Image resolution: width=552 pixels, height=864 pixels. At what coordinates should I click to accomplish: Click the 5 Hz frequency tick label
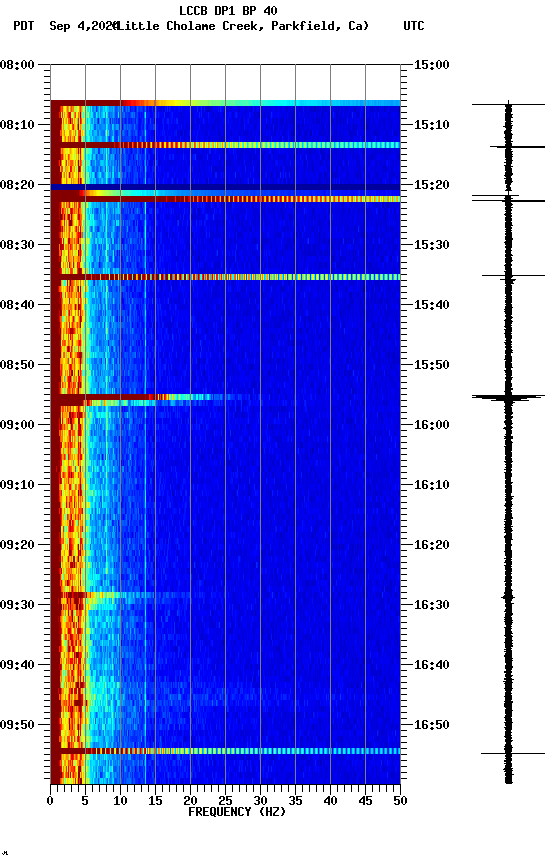coord(85,801)
